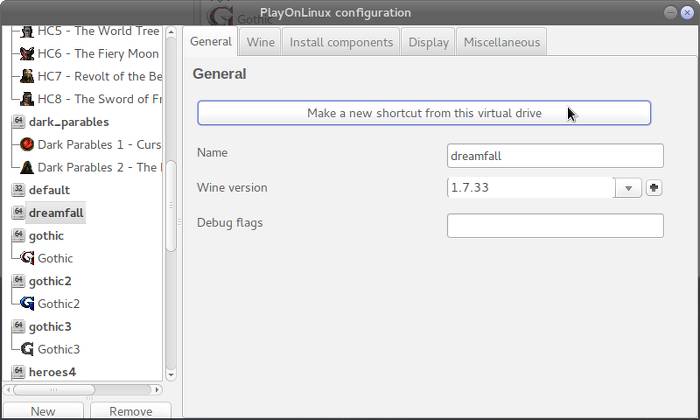Click the gothic2 64-bit drive icon
The image size is (700, 420).
point(18,281)
